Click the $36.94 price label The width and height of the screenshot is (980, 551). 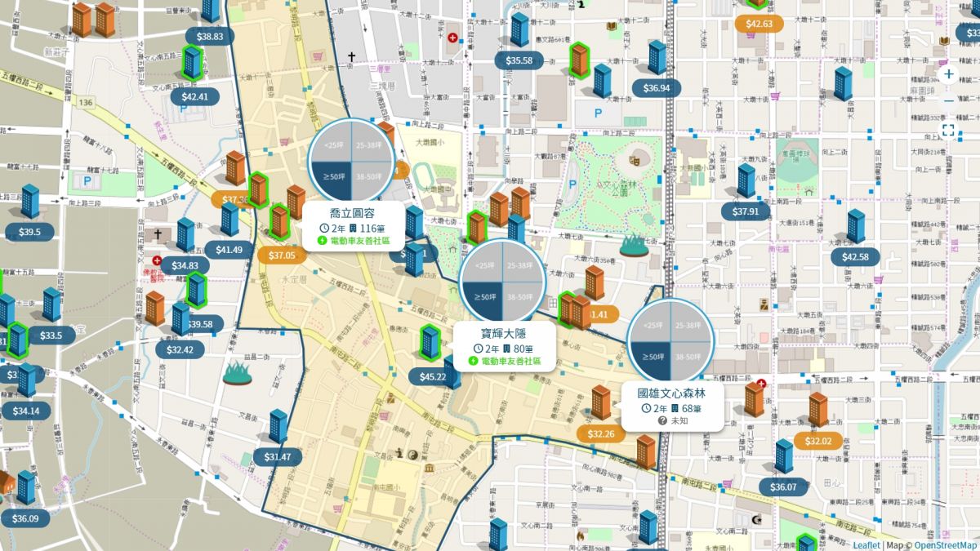[x=657, y=88]
